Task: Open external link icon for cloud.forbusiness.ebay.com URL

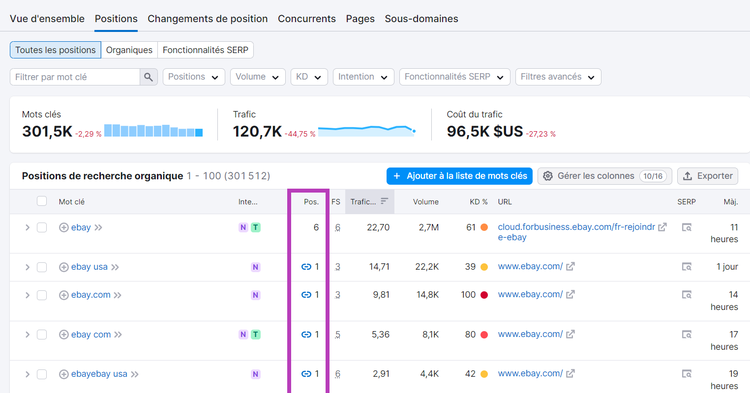Action: pyautogui.click(x=662, y=227)
